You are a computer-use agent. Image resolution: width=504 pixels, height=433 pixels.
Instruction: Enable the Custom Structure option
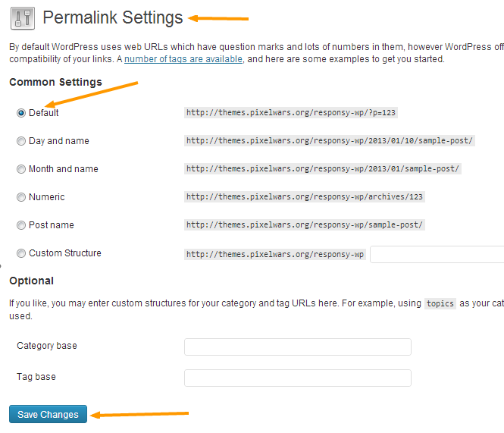pos(21,253)
